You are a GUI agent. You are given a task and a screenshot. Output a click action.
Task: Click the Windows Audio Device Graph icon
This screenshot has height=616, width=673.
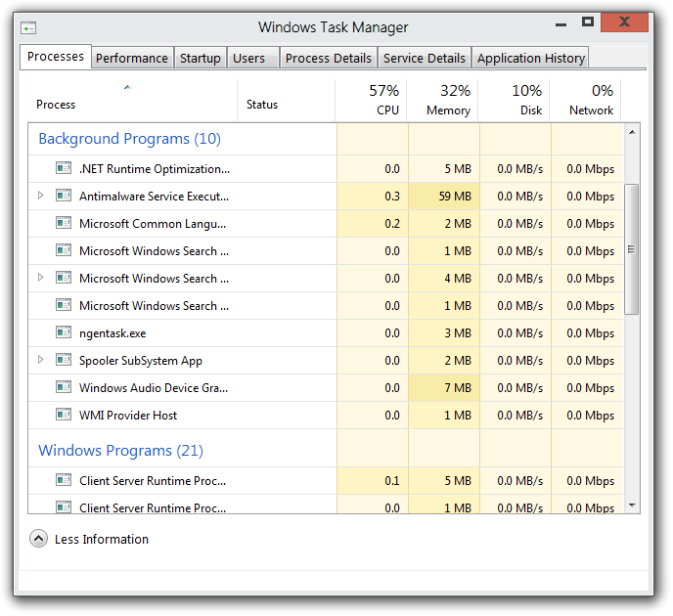pos(64,387)
